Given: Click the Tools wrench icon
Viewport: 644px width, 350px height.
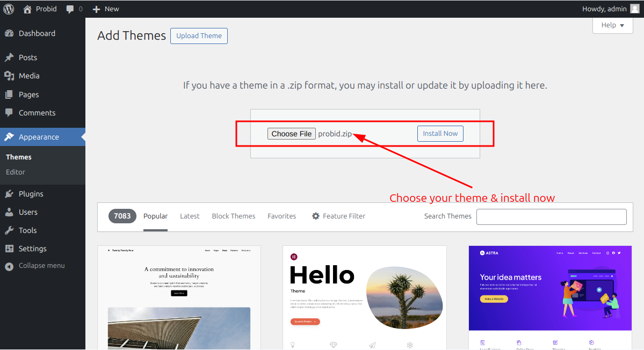Looking at the screenshot, I should 9,230.
